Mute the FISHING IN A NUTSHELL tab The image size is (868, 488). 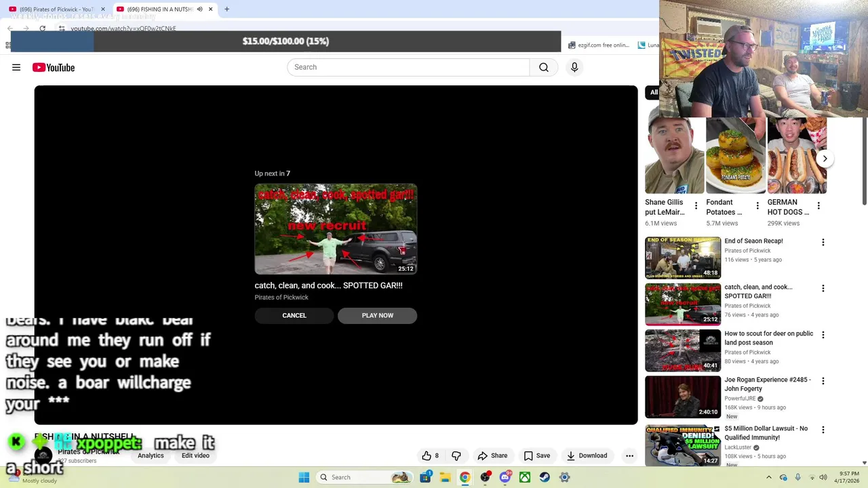click(x=199, y=9)
